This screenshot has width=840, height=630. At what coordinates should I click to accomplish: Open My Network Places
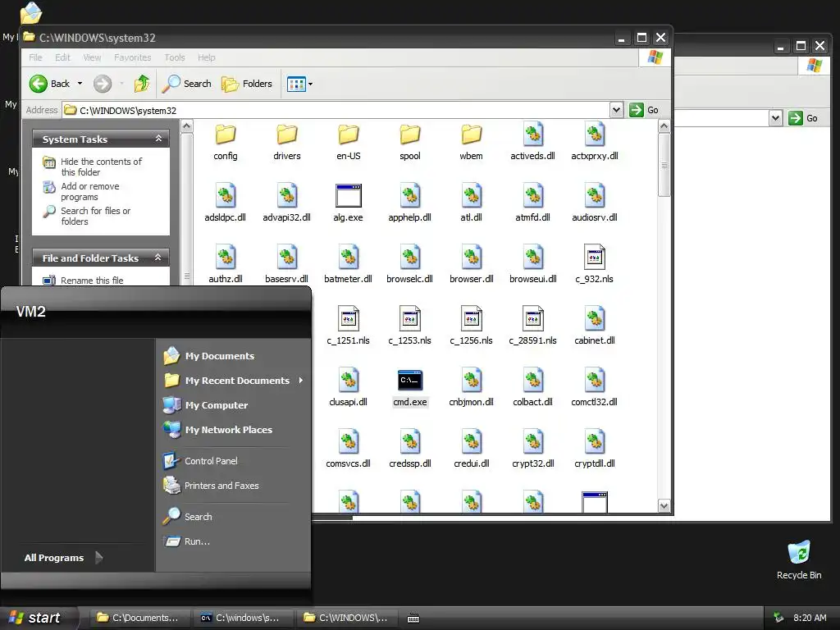click(x=229, y=430)
